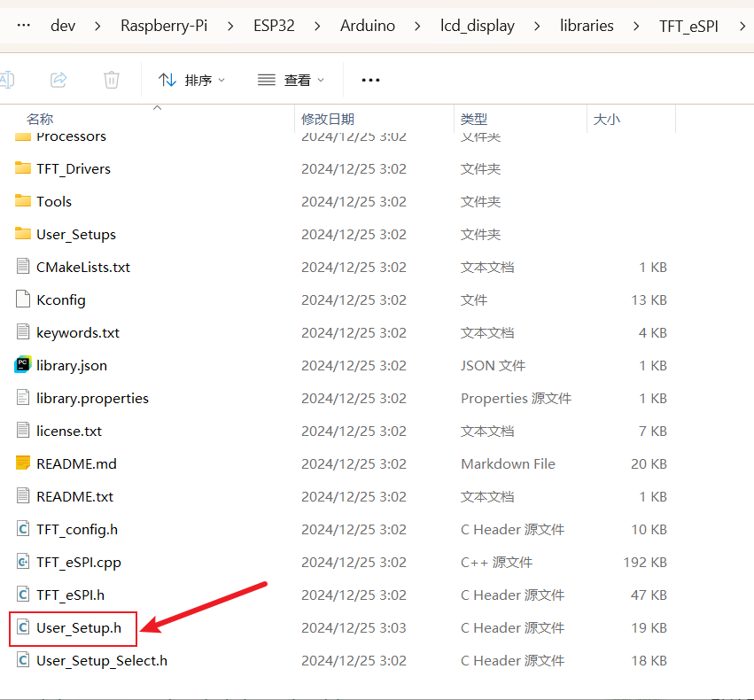
Task: Select file name User_Setup.h
Action: coord(79,628)
